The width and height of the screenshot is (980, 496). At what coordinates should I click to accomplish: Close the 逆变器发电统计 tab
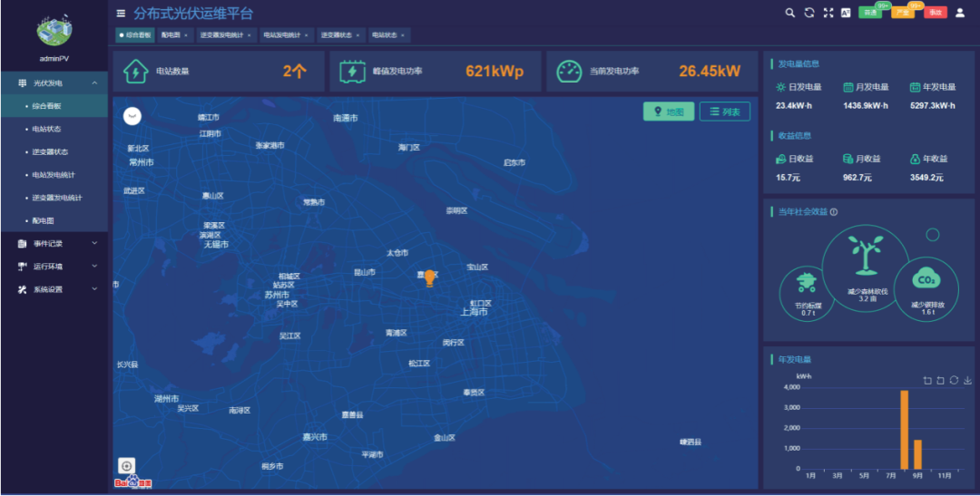tap(249, 35)
